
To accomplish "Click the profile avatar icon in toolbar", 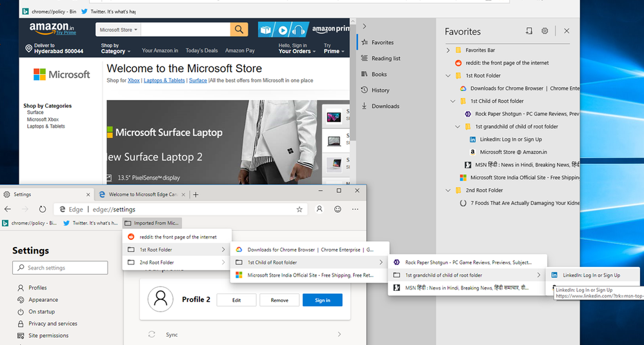I will (x=319, y=209).
